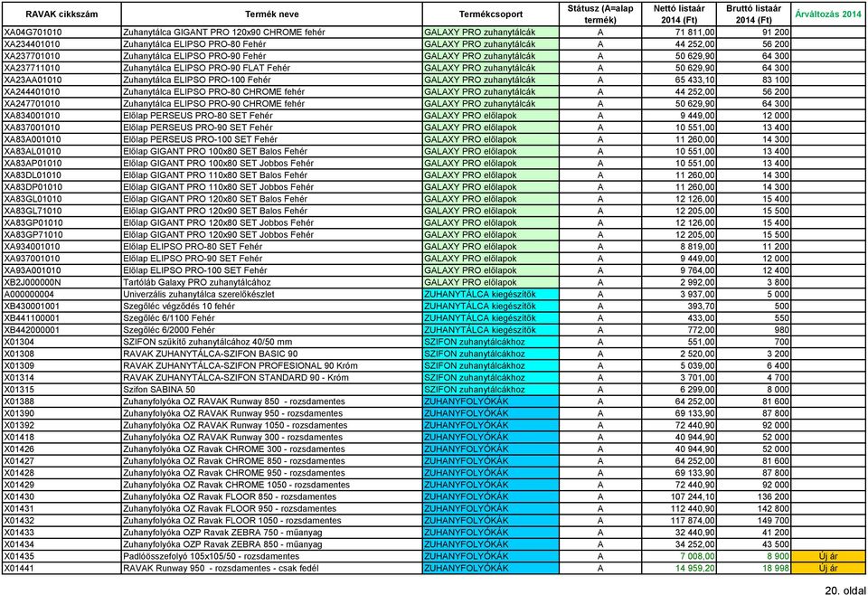Viewport: 868px width, 595px height.
Task: Select gross price 11 200
Action: click(753, 246)
